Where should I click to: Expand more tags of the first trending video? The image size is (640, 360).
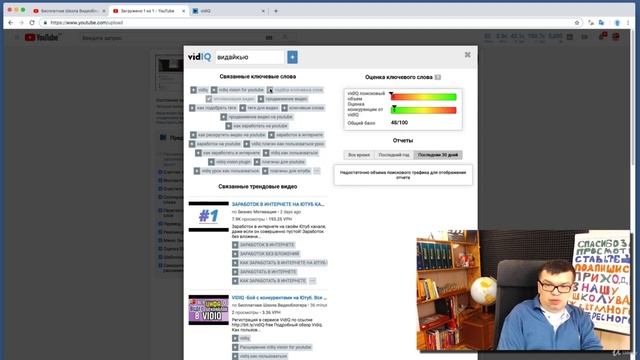tap(312, 281)
